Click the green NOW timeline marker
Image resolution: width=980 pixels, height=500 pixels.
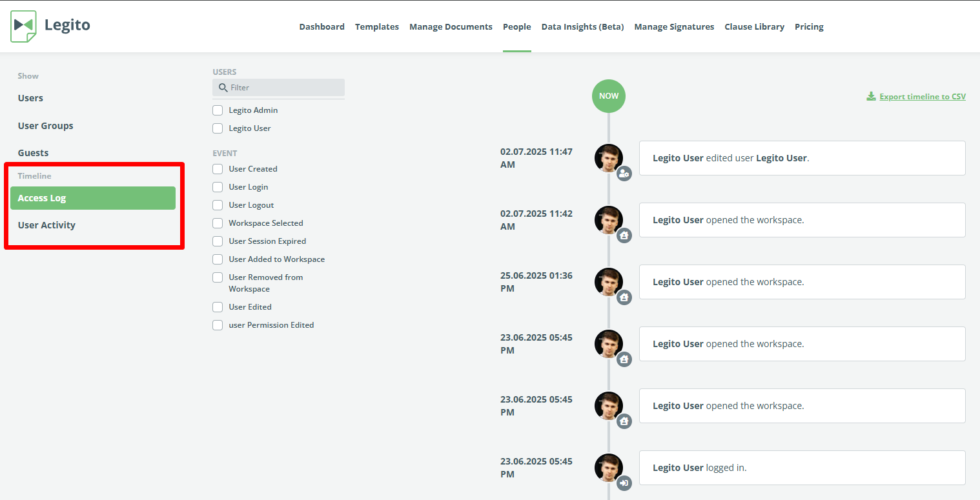pyautogui.click(x=609, y=96)
